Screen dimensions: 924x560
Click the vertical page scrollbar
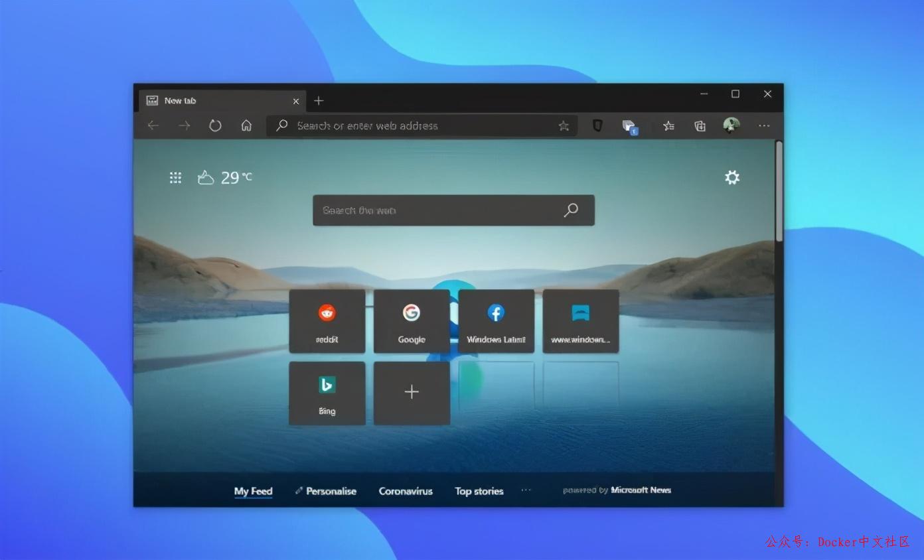coord(779,192)
